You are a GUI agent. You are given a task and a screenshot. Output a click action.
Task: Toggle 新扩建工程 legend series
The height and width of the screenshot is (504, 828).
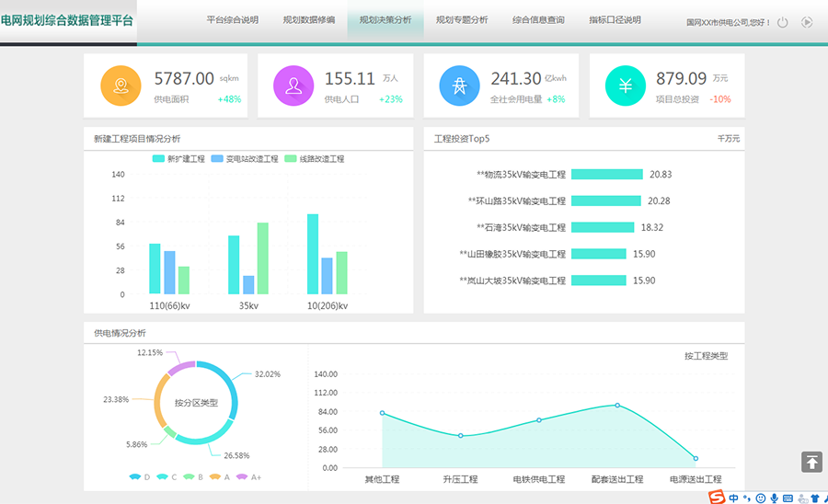click(178, 159)
